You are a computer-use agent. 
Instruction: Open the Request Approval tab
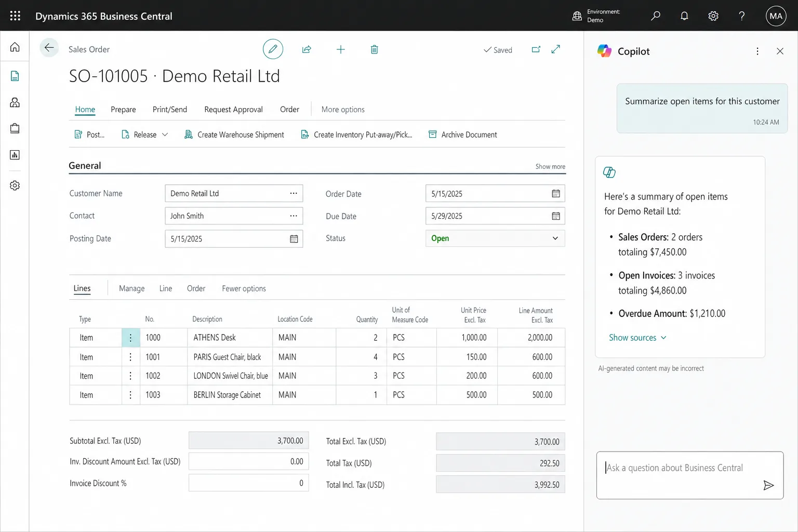coord(233,109)
